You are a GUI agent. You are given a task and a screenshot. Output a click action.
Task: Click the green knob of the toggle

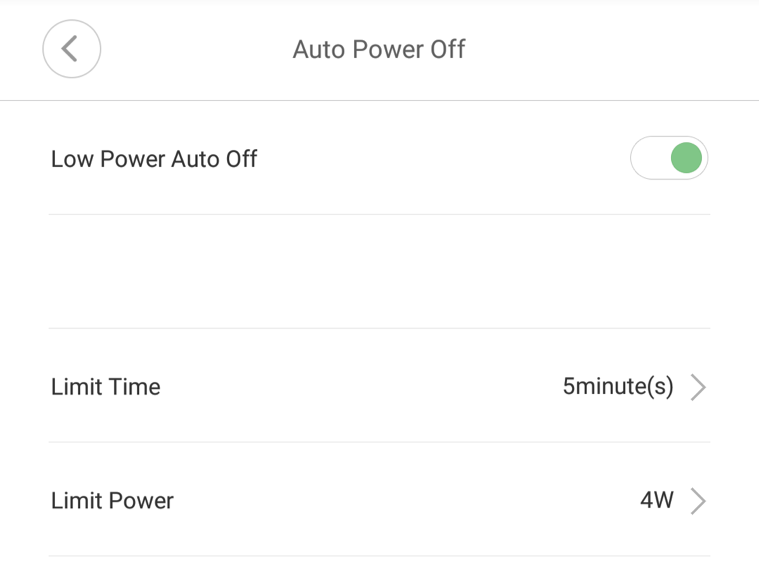686,158
